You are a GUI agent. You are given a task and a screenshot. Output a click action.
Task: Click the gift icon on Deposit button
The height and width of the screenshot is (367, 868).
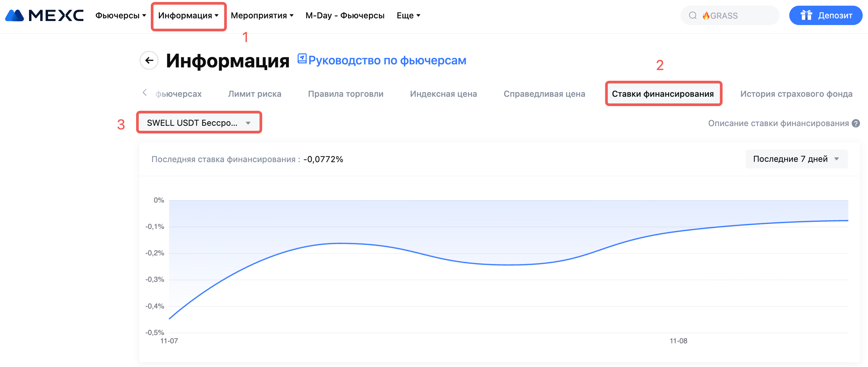tap(806, 15)
